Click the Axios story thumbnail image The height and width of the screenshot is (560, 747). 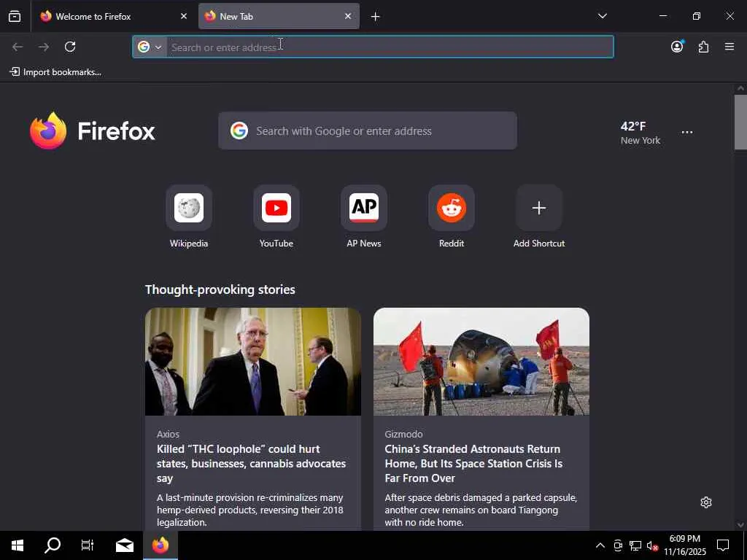[253, 362]
